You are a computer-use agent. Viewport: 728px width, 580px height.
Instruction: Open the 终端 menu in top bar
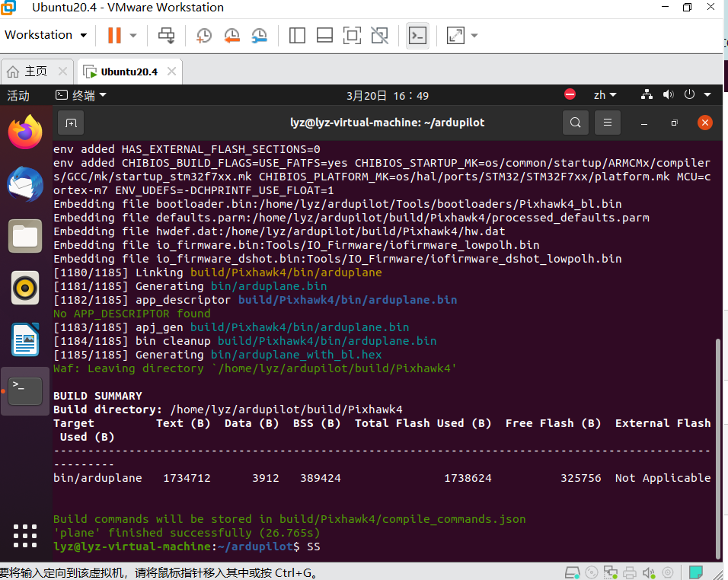(83, 95)
